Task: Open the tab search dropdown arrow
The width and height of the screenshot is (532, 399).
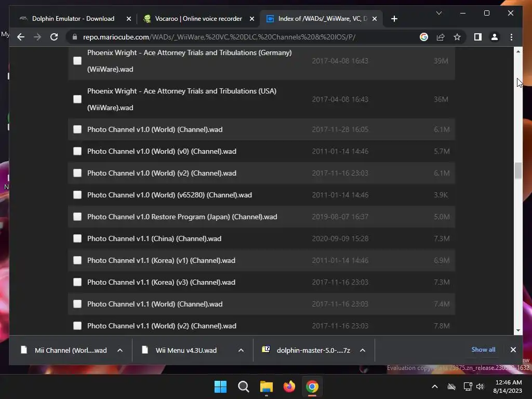Action: [438, 13]
